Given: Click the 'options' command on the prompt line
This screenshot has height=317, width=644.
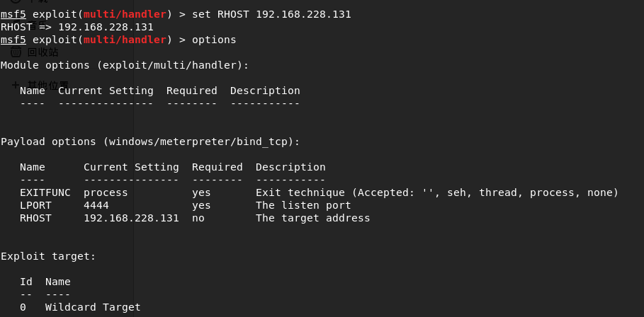Looking at the screenshot, I should click(214, 40).
